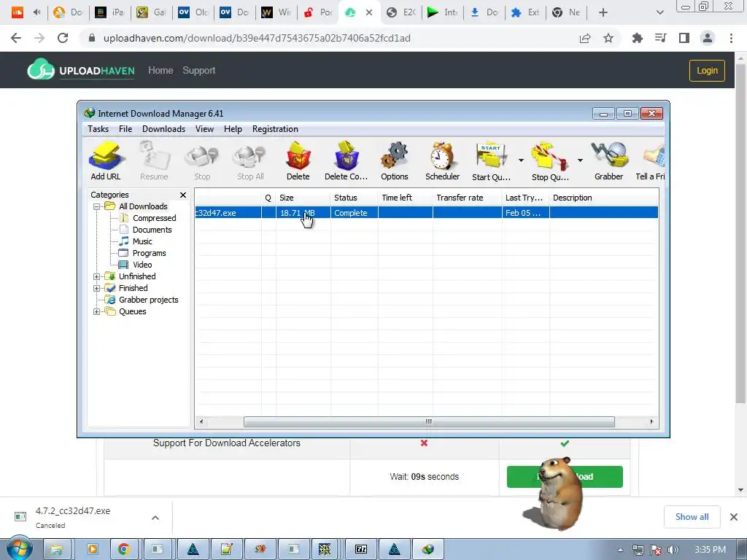The width and height of the screenshot is (747, 560).
Task: Open the Registration menu
Action: 275,129
